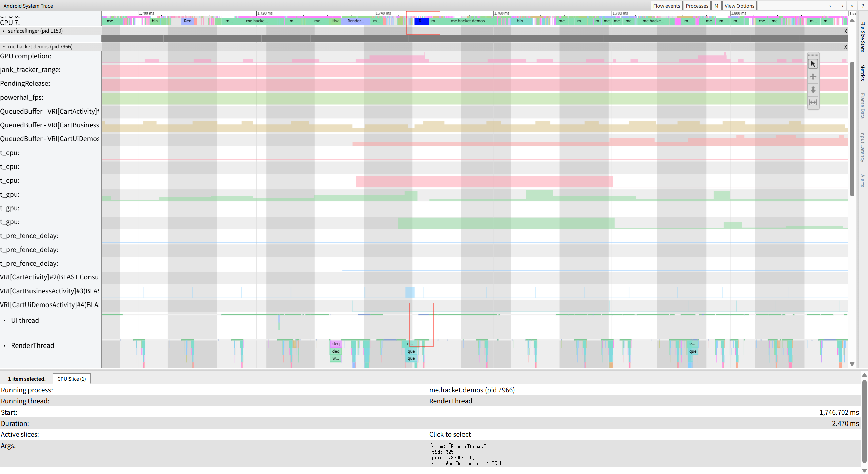Image resolution: width=868 pixels, height=474 pixels.
Task: Collapse the me.hacket.demos (pid 7966) process
Action: (x=4, y=47)
